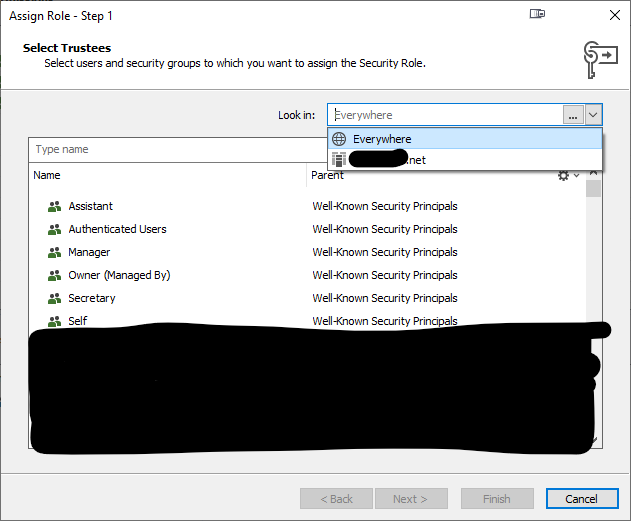Click the group icon beside Assistant

click(x=54, y=207)
